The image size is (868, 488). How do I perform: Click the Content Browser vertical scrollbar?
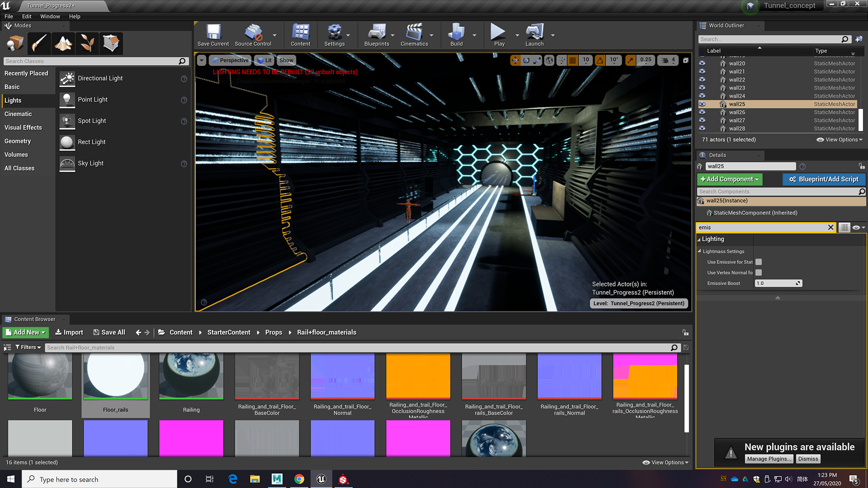(687, 398)
